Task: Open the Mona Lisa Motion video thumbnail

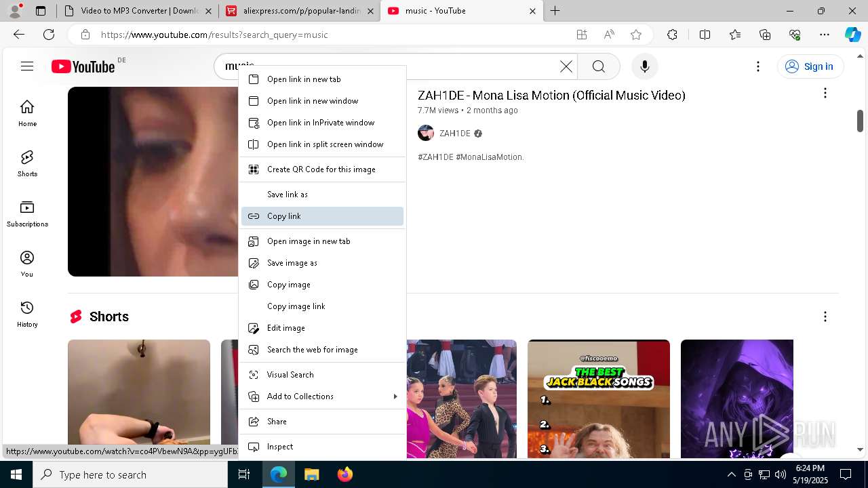Action: [x=153, y=182]
